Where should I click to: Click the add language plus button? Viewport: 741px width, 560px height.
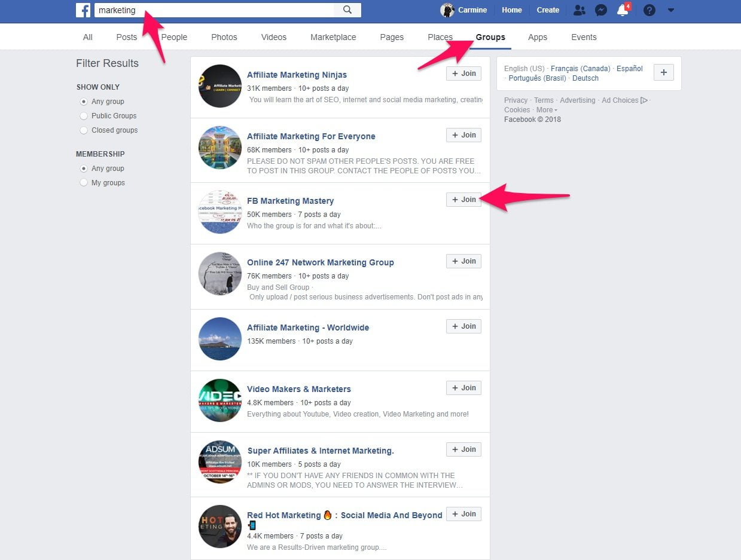(664, 72)
